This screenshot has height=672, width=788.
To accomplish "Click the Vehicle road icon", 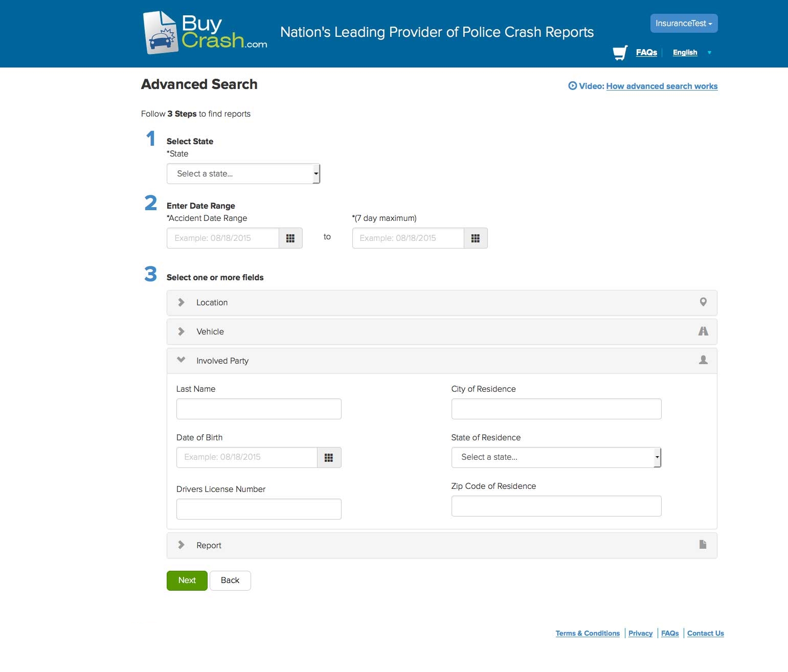I will pos(703,331).
